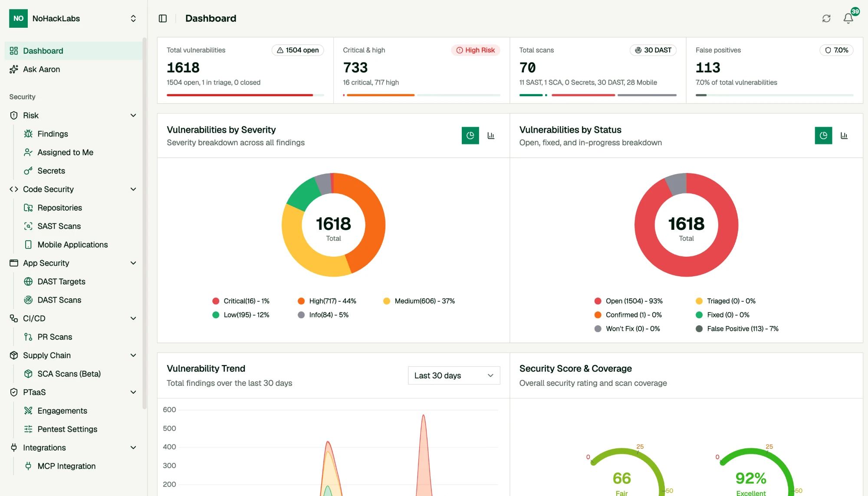Switch Status chart to bar view
Viewport: 868px width, 496px height.
[x=844, y=135]
